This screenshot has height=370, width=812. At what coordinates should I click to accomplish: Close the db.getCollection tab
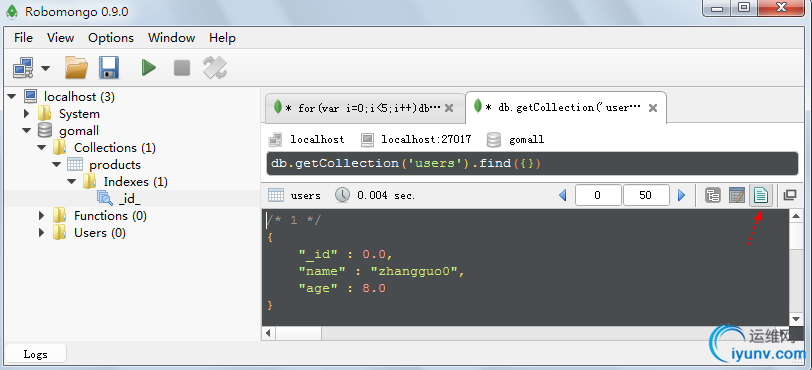[x=653, y=108]
